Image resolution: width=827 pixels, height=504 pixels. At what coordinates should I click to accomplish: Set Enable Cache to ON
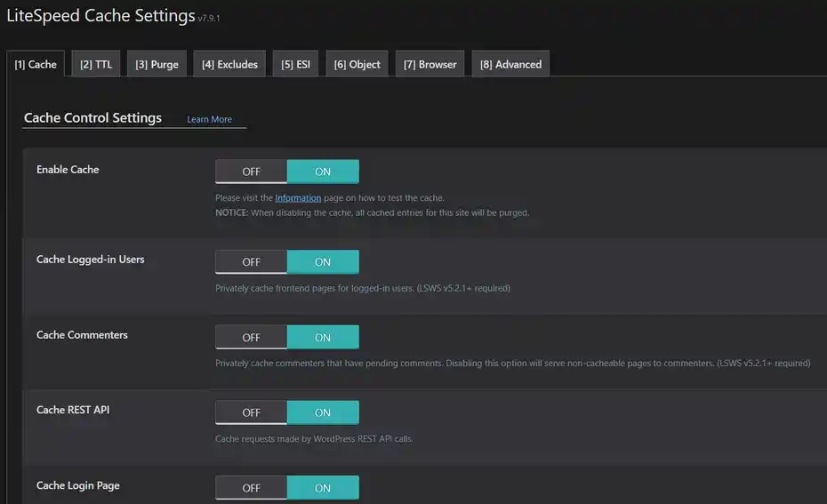click(x=323, y=172)
